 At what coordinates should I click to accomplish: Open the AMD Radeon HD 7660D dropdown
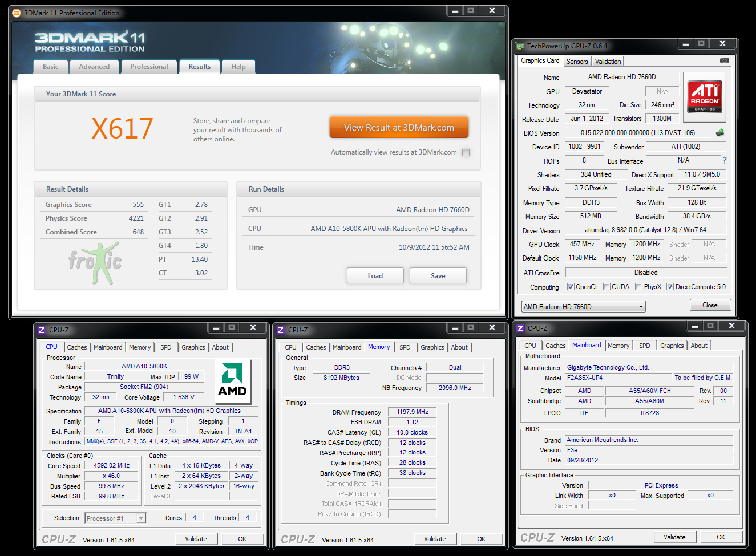click(584, 306)
